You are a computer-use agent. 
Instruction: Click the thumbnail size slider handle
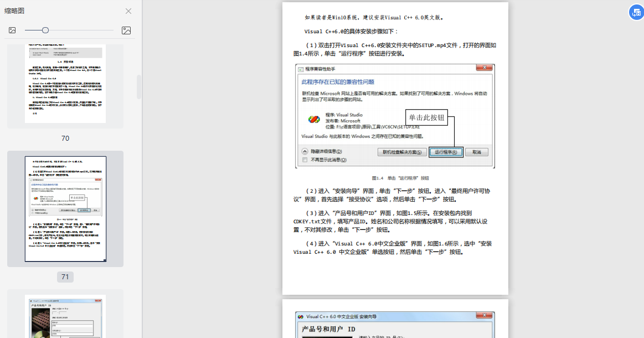point(45,30)
